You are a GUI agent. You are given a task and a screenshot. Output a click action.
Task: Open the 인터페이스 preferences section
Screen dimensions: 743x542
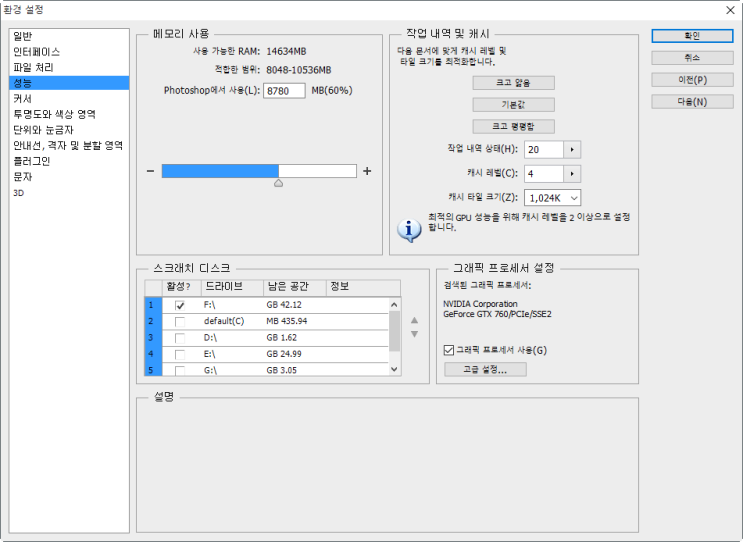(x=69, y=52)
